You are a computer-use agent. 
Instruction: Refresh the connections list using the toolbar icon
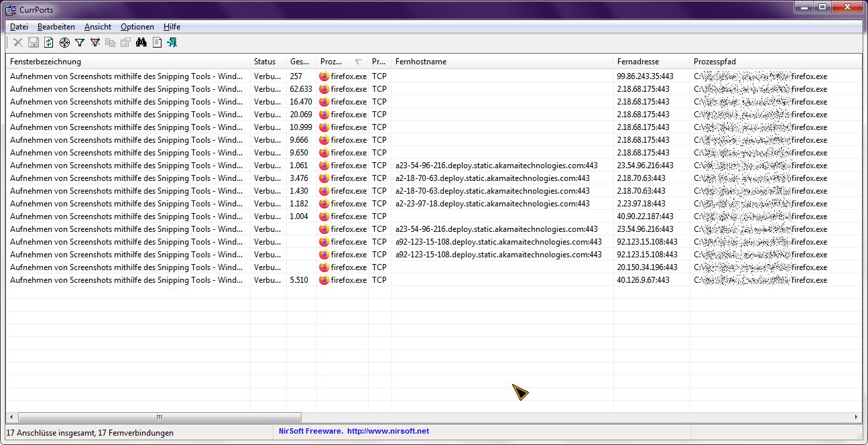49,43
